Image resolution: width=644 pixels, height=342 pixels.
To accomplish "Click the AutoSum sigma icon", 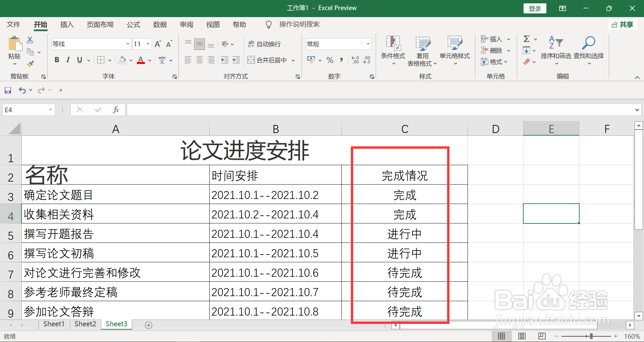I will tap(527, 39).
